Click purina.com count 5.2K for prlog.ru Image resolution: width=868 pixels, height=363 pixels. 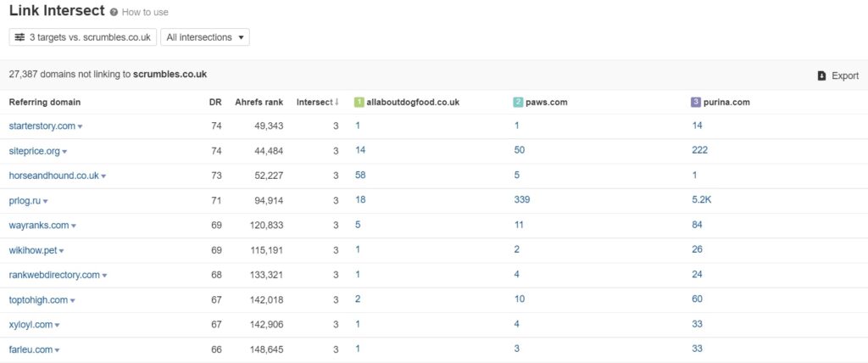click(x=701, y=199)
